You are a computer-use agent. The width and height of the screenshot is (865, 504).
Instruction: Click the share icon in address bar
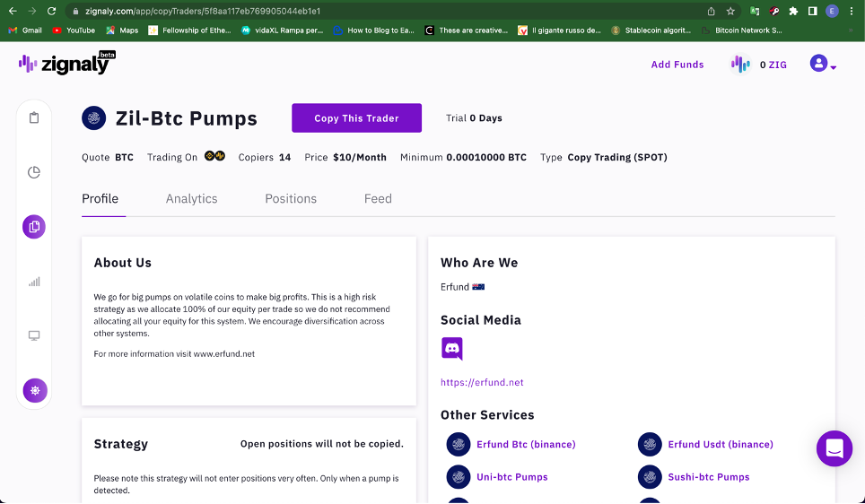(x=711, y=11)
